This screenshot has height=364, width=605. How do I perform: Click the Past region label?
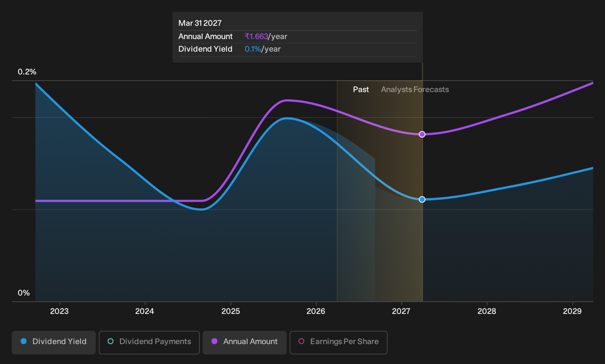coord(361,90)
